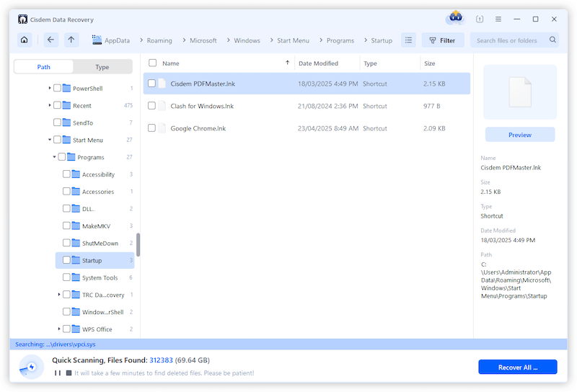Select the Window...rShell folder in tree
Viewport: 577px width, 392px height.
pos(102,312)
